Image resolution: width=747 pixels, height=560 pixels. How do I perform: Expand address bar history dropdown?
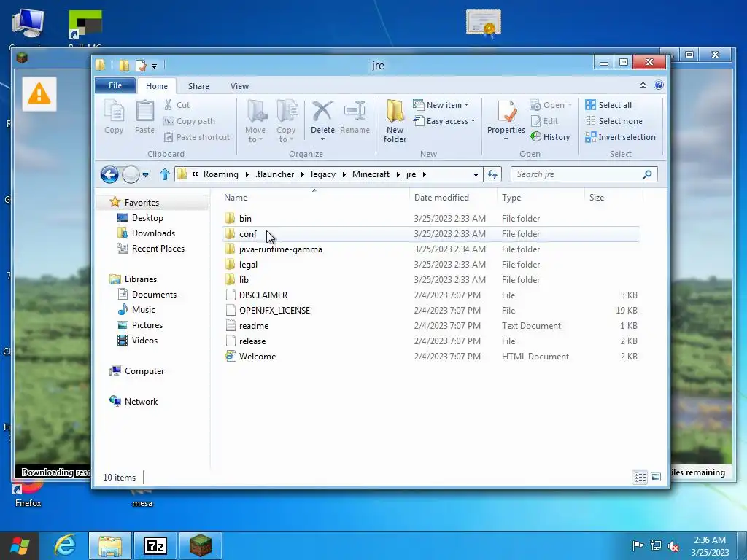click(x=476, y=175)
